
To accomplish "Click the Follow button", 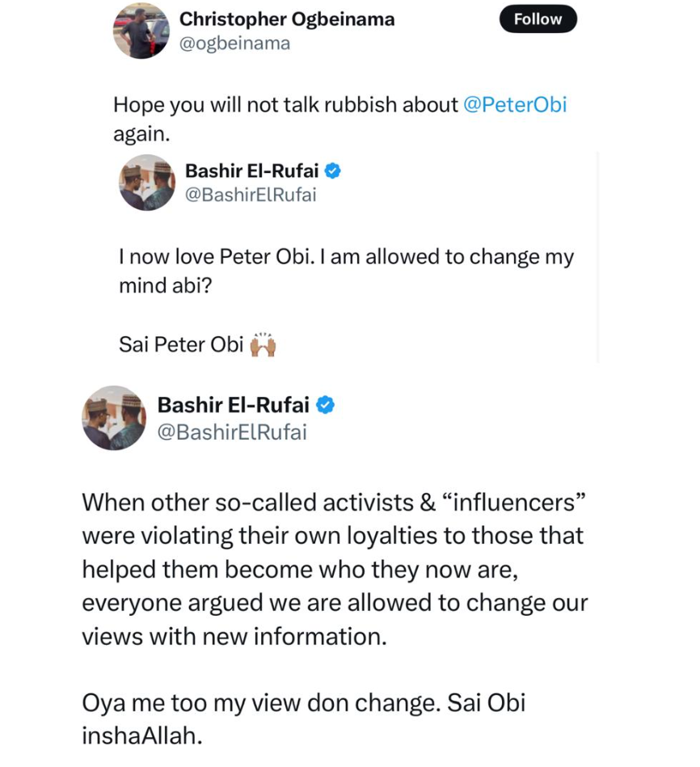I will (x=538, y=19).
